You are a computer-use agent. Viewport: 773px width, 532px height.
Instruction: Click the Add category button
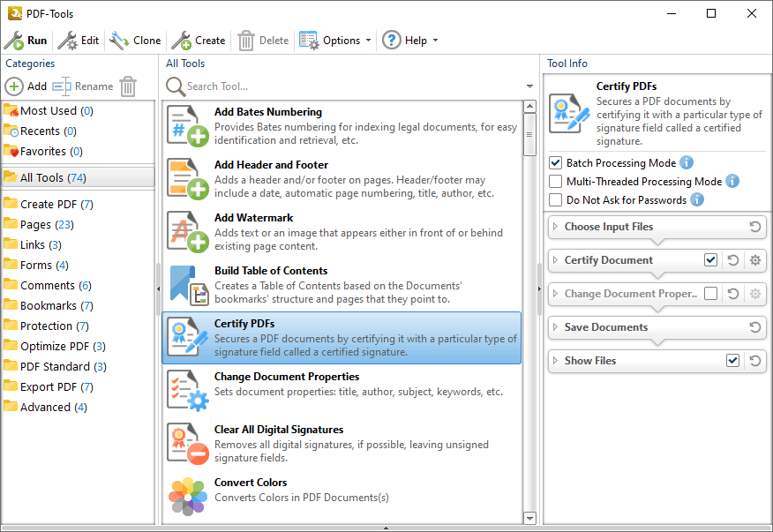coord(27,86)
